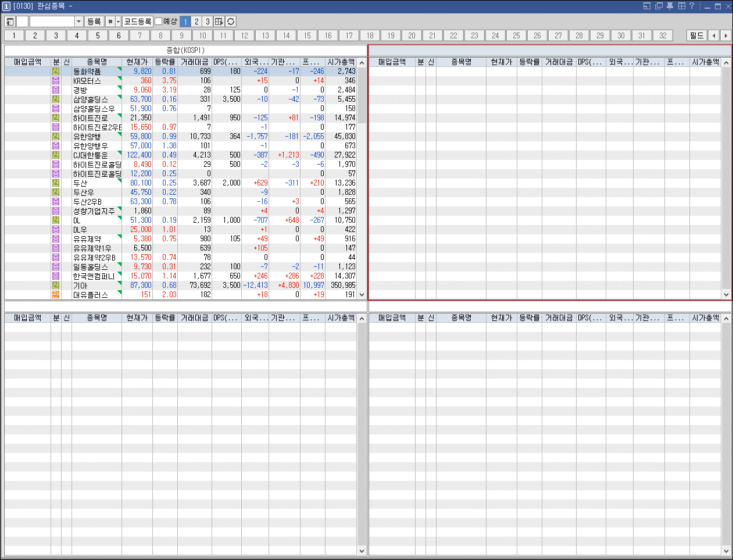The width and height of the screenshot is (733, 560).
Task: Click the 필드 right arrow button
Action: tap(725, 35)
